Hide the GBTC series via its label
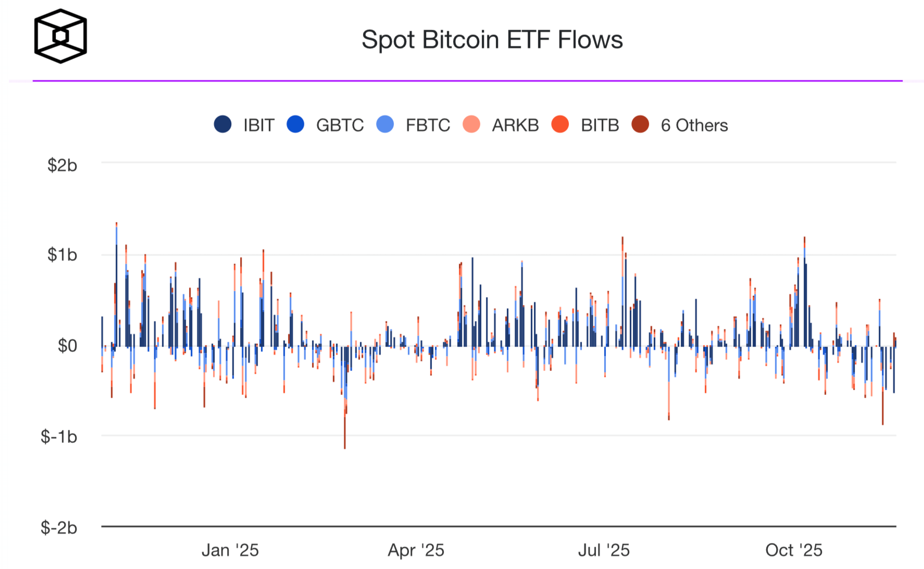This screenshot has height=569, width=924. point(340,126)
